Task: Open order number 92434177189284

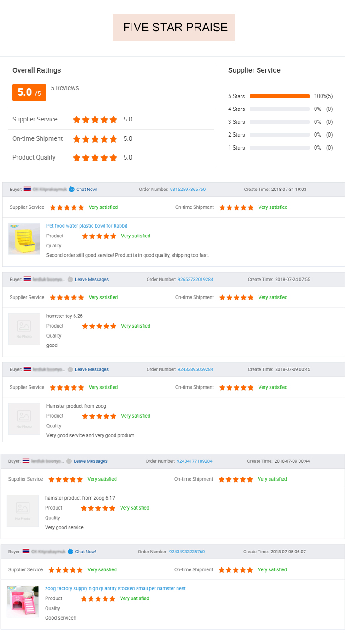Action: click(195, 461)
